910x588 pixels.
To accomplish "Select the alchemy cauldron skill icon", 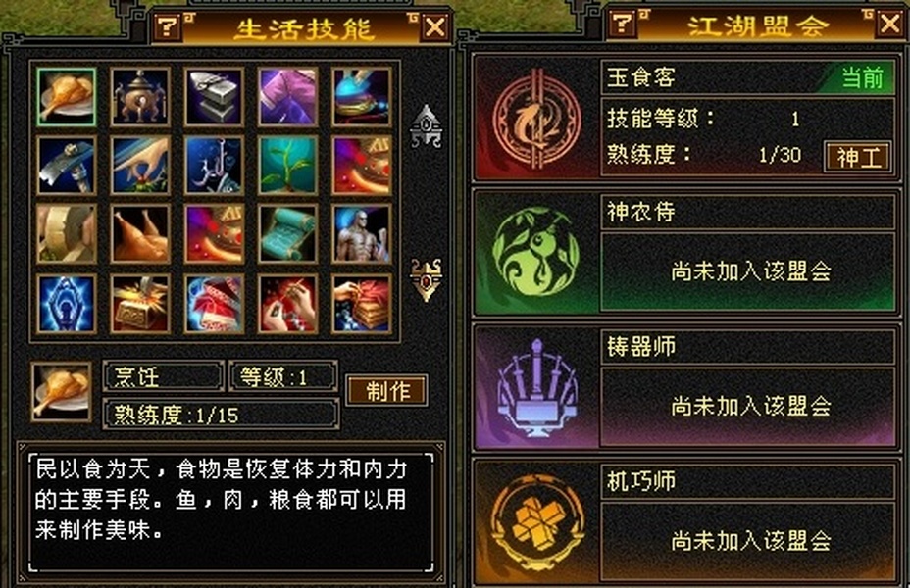I will [x=140, y=97].
